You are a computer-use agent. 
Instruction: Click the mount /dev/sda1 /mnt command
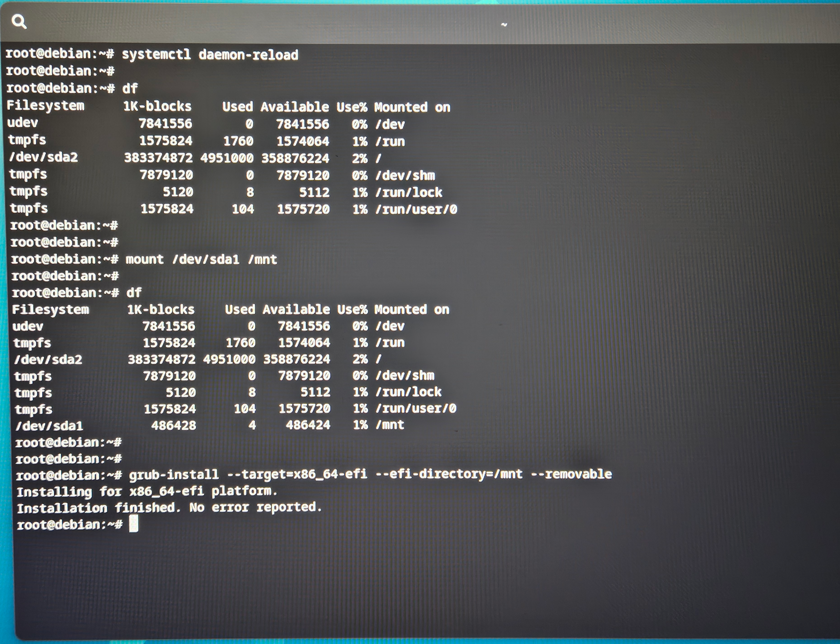point(201,260)
